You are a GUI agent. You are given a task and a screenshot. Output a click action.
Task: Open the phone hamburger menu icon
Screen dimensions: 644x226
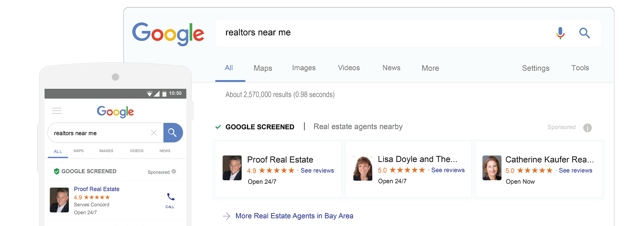tap(57, 111)
